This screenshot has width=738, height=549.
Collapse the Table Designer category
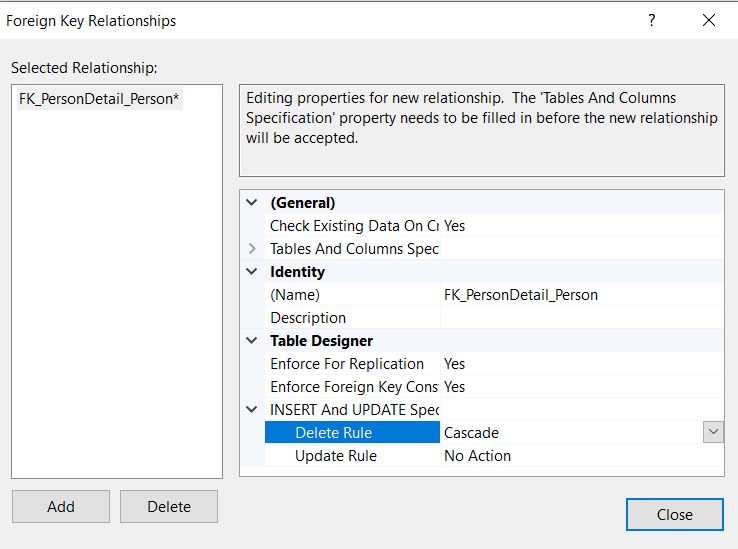252,341
